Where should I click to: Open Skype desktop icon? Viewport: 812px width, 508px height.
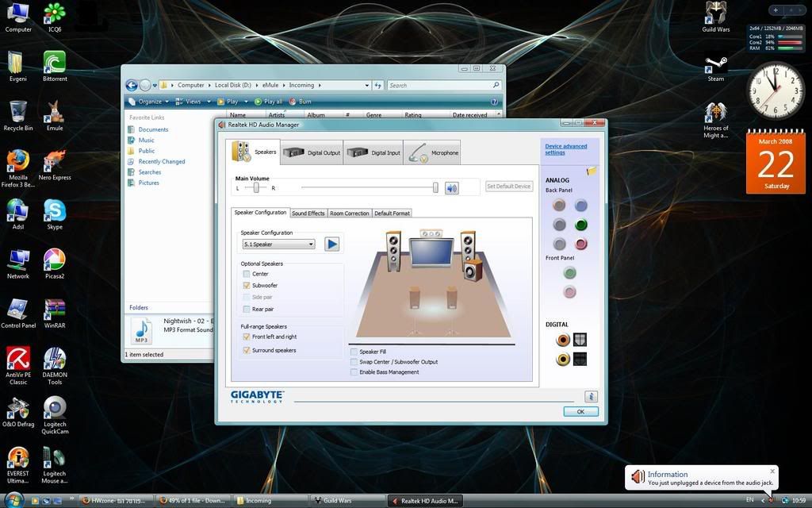click(55, 214)
